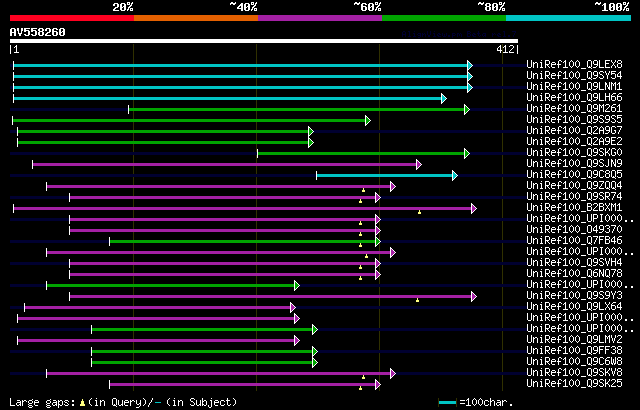This screenshot has height=410, width=640.
Task: Click the yellow gap marker under B2BXM1 bar
Action: pyautogui.click(x=419, y=212)
